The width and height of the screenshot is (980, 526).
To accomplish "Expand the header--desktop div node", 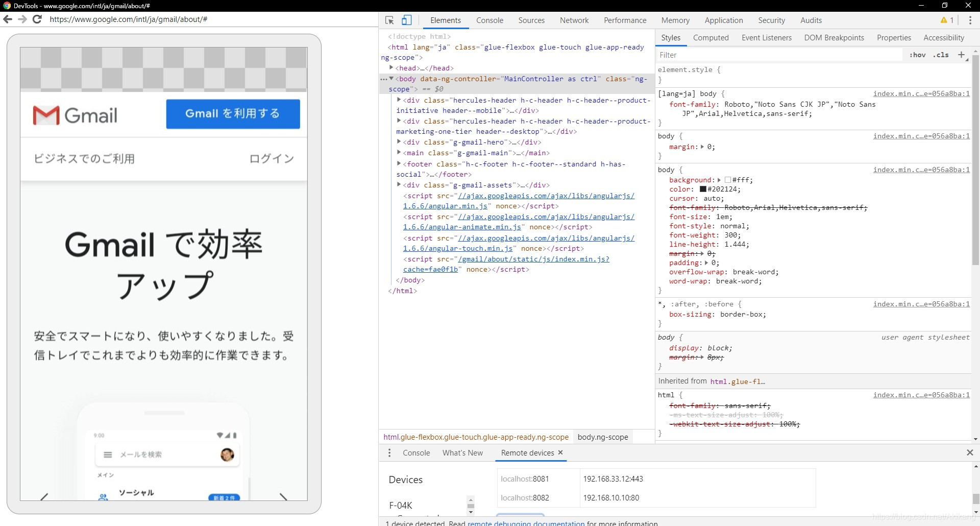I will click(399, 121).
